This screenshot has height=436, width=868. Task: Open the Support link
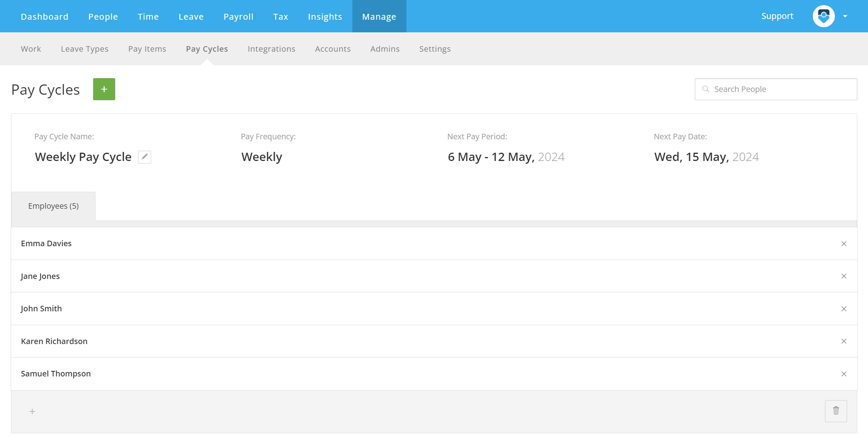point(777,16)
